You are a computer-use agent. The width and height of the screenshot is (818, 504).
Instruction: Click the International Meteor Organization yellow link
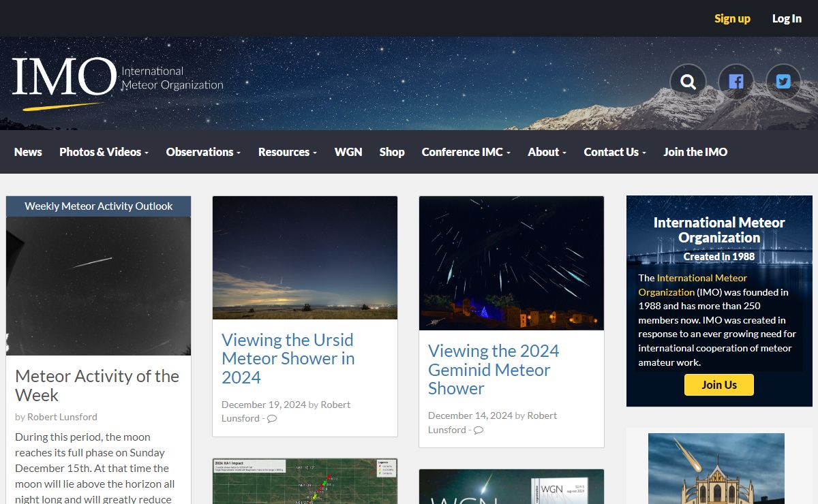coord(693,285)
